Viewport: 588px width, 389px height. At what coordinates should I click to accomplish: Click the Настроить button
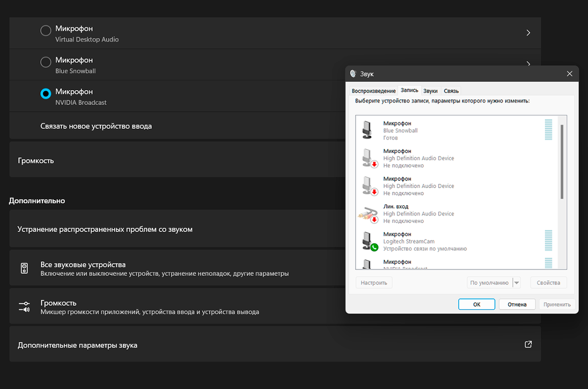point(374,283)
